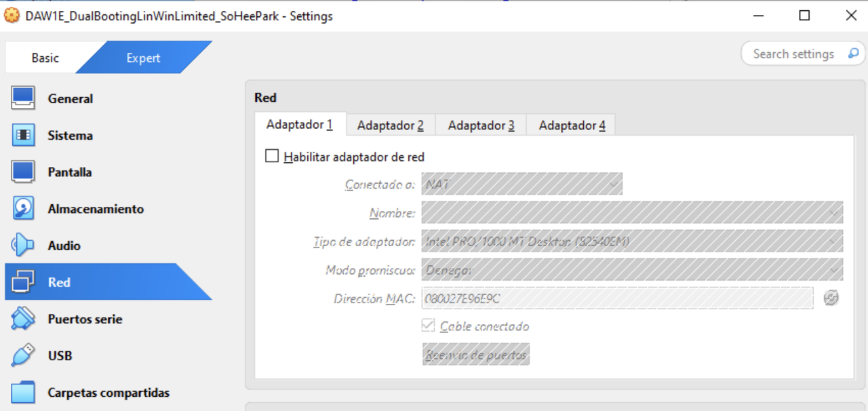The width and height of the screenshot is (868, 411).
Task: Open the Carpetas compartidas section
Action: pos(108,392)
